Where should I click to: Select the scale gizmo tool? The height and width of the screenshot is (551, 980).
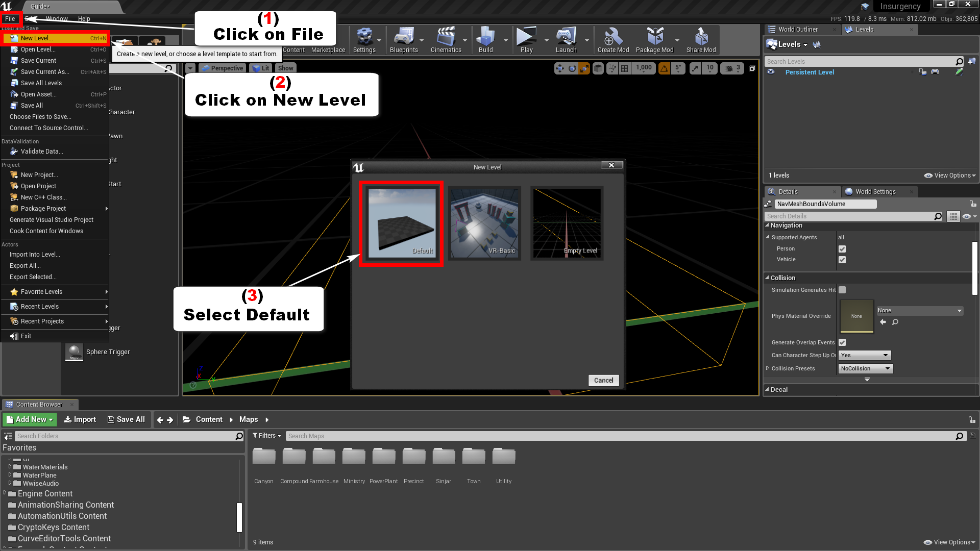click(584, 68)
